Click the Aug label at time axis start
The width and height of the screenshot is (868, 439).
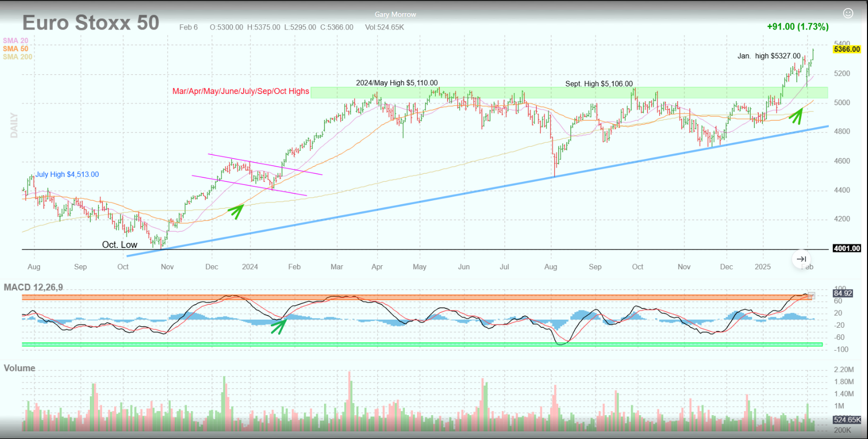[x=34, y=267]
